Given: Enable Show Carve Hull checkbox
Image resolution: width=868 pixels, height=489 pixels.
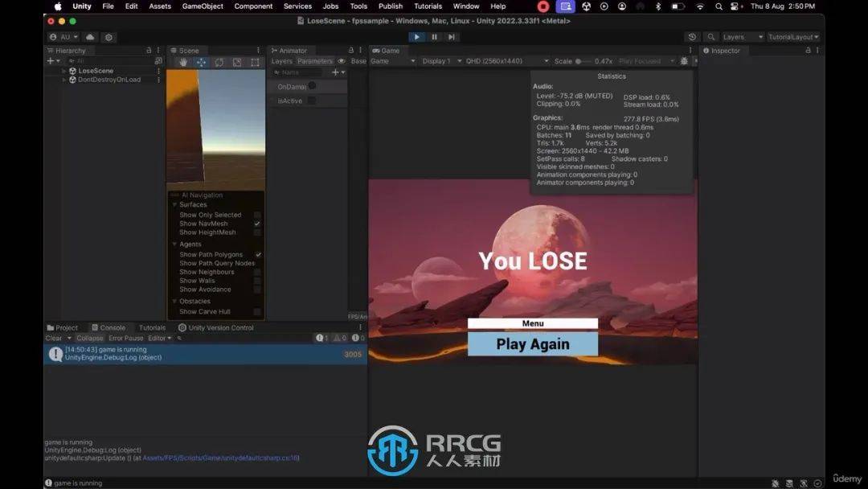Looking at the screenshot, I should (x=257, y=312).
